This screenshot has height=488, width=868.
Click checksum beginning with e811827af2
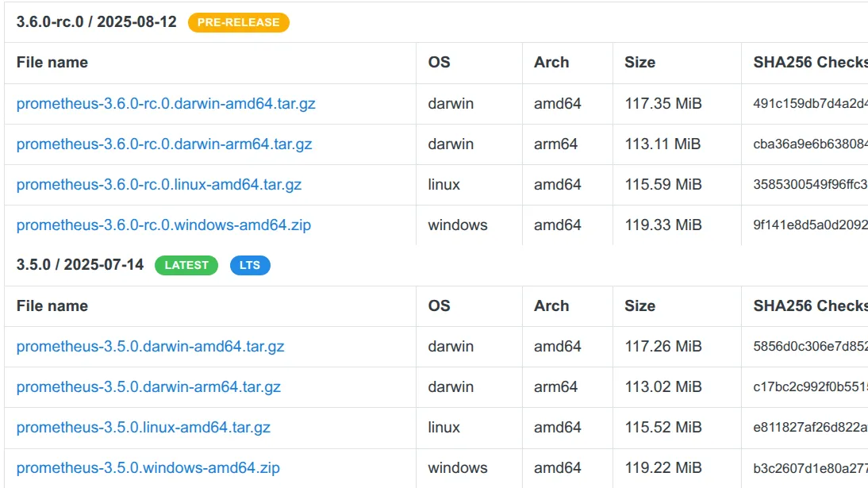pyautogui.click(x=810, y=427)
